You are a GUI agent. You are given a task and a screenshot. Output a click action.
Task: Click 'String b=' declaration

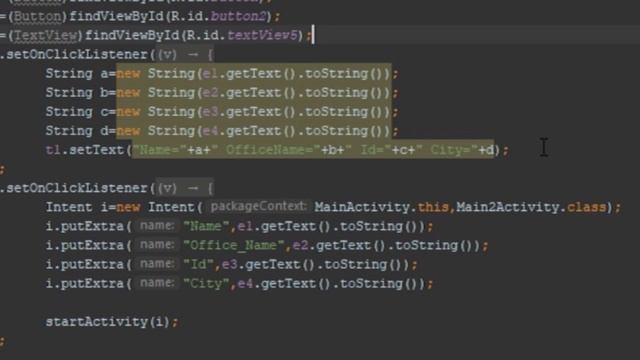click(x=80, y=93)
